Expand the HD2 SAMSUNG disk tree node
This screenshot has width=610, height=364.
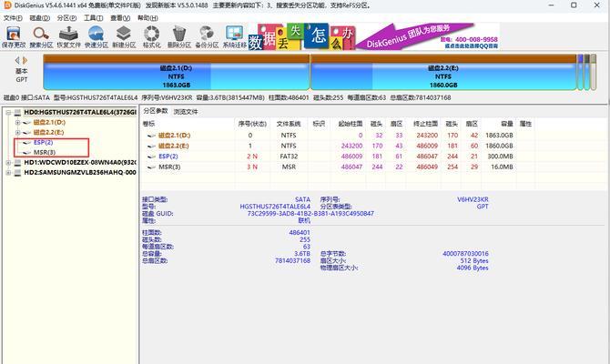pyautogui.click(x=8, y=173)
